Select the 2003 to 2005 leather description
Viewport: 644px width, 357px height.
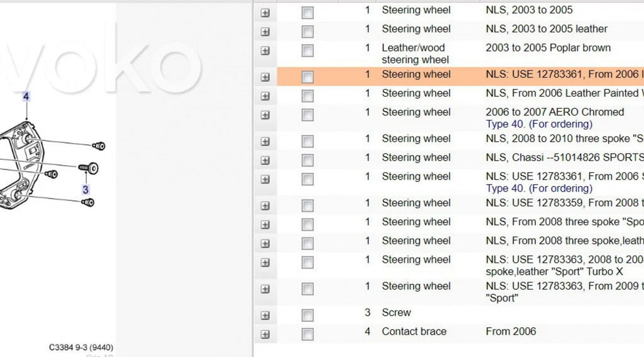click(547, 29)
